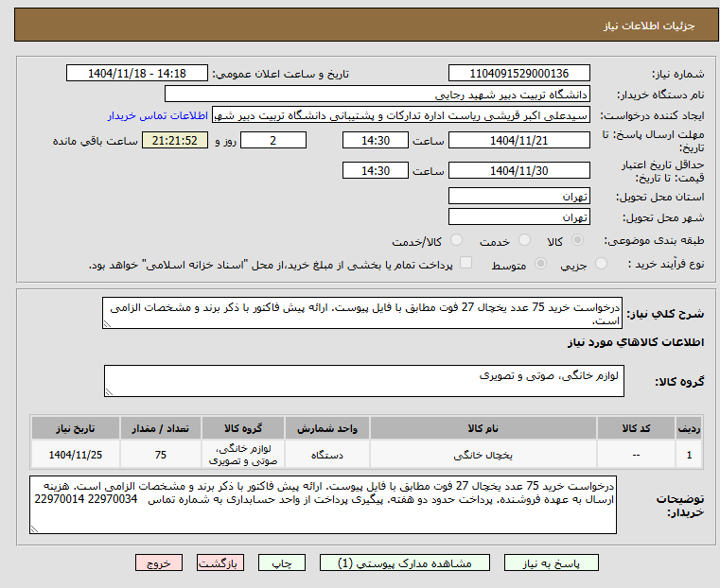The image size is (720, 588).
Task: Click the شرح کلی نیاز text area
Action: pyautogui.click(x=362, y=313)
